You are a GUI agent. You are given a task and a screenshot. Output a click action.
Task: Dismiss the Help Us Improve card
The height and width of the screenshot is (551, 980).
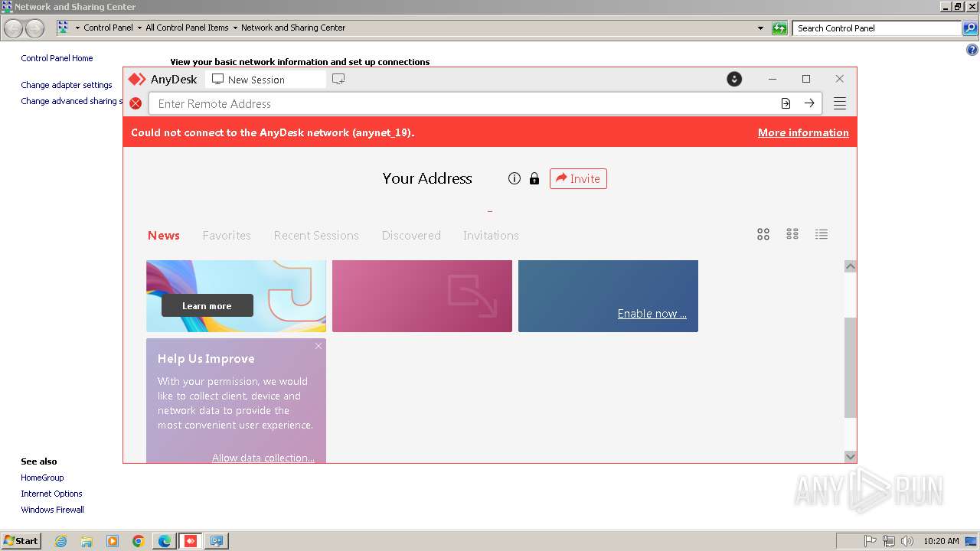coord(318,346)
